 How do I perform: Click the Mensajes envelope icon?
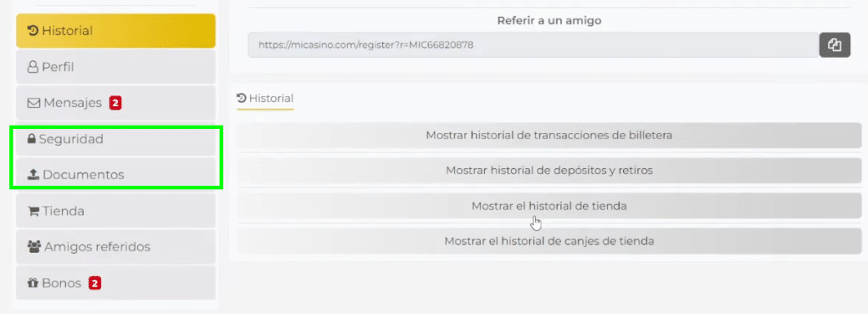point(33,103)
